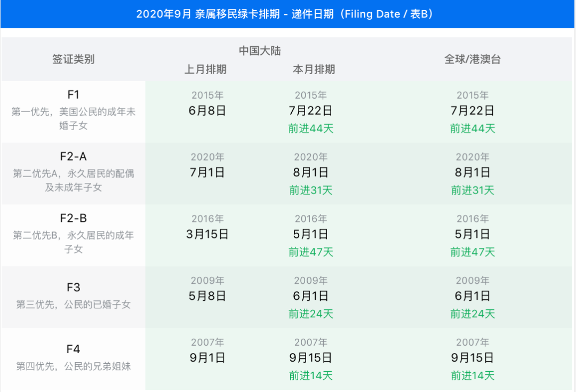
Task: Click the 5月8日 date in F3 row
Action: tap(207, 296)
